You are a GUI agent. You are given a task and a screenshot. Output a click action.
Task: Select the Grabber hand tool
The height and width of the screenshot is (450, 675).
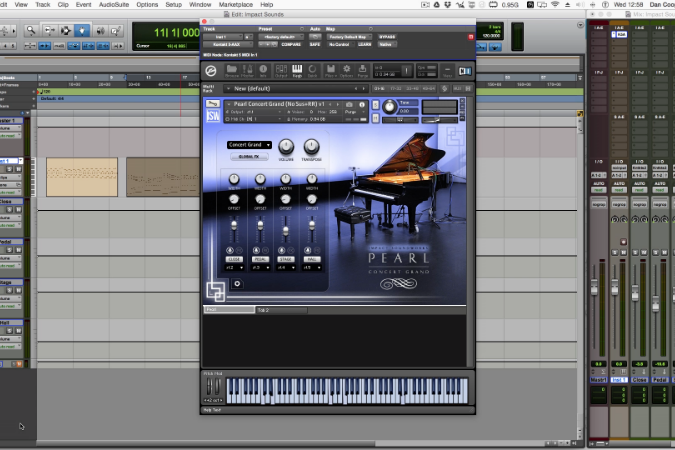[x=82, y=30]
